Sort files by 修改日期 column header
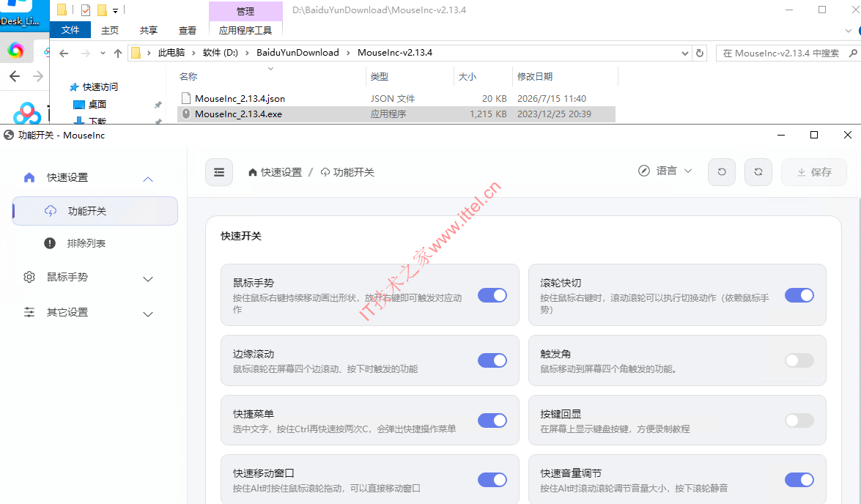The image size is (861, 504). (535, 77)
